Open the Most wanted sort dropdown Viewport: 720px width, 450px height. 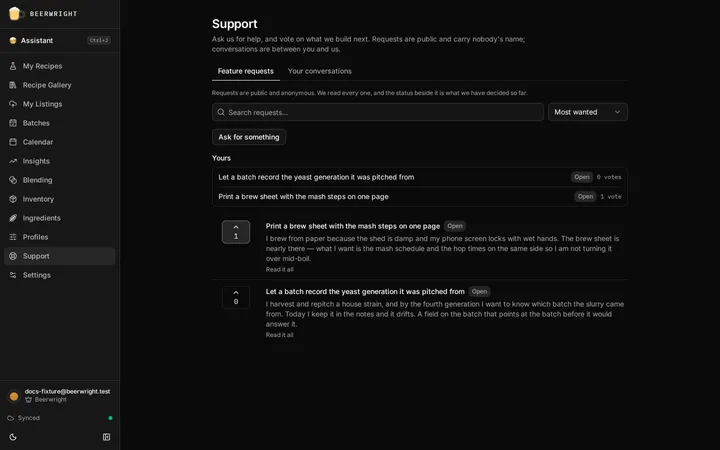coord(587,112)
